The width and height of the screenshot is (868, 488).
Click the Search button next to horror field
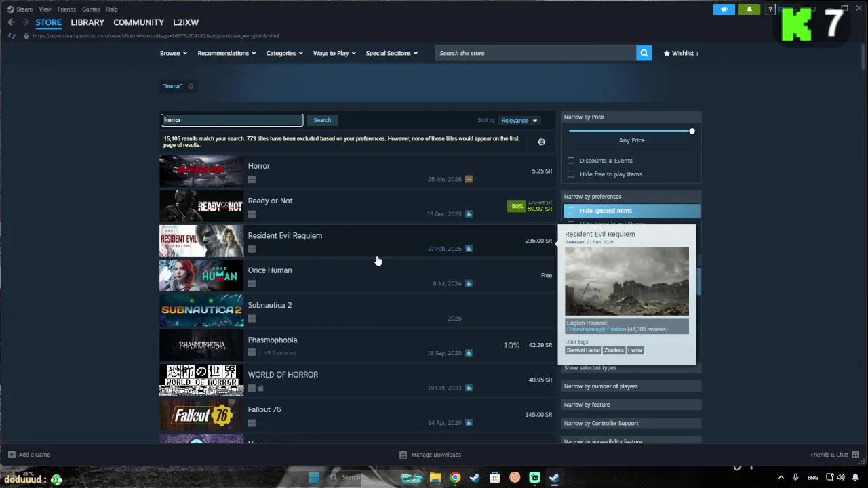pyautogui.click(x=322, y=120)
